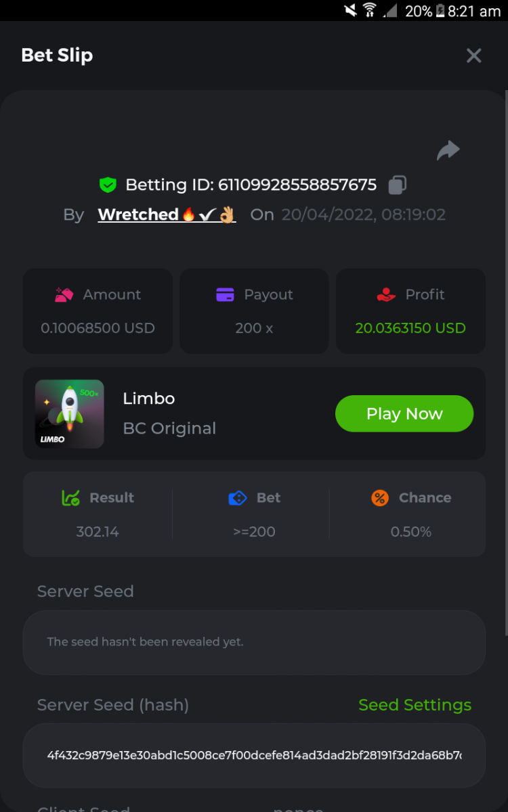The height and width of the screenshot is (812, 508).
Task: Open Seed Settings link
Action: pos(415,705)
